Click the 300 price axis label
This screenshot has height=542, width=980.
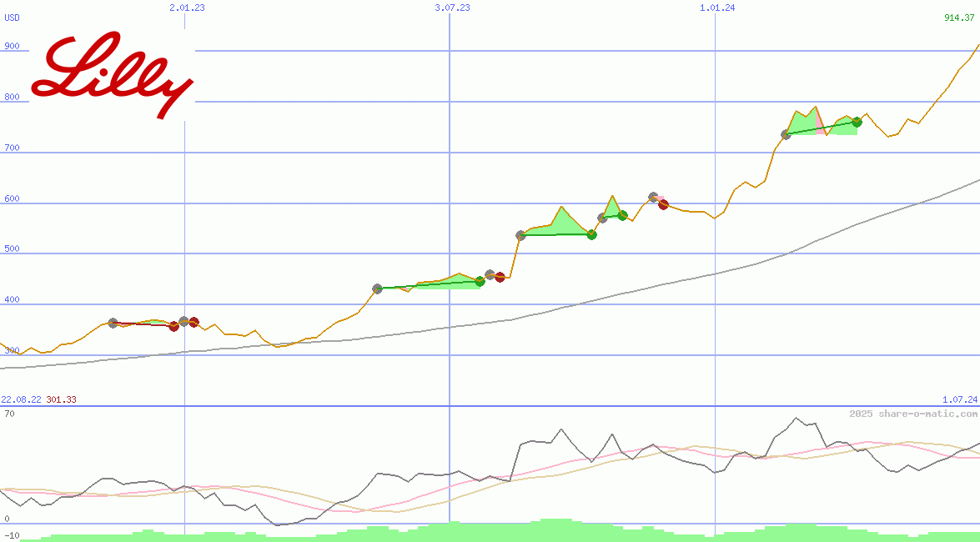[x=12, y=351]
